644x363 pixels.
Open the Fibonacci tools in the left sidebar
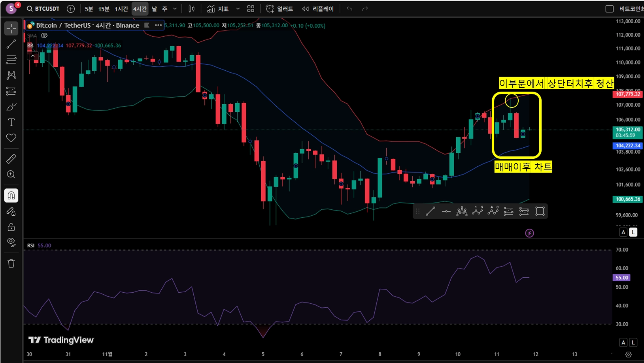click(x=11, y=60)
